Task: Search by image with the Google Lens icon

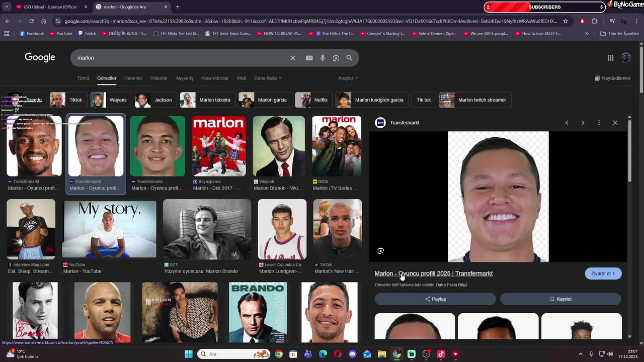Action: pos(336,58)
